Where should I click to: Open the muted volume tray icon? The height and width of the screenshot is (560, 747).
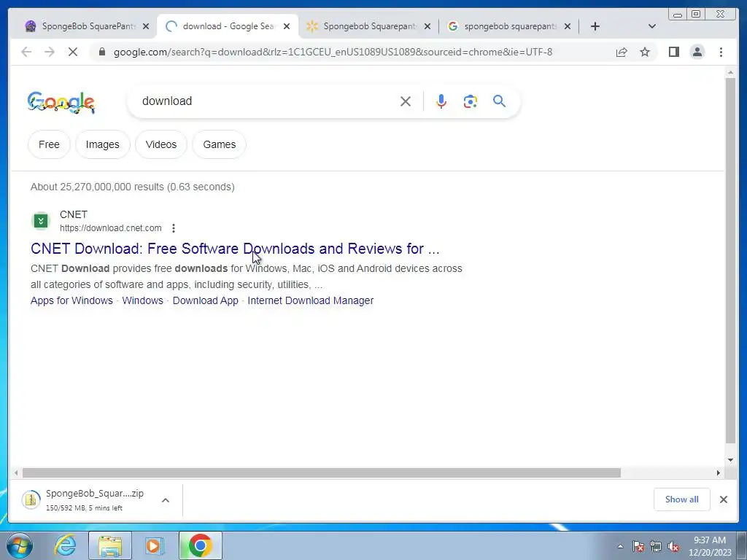coord(673,546)
